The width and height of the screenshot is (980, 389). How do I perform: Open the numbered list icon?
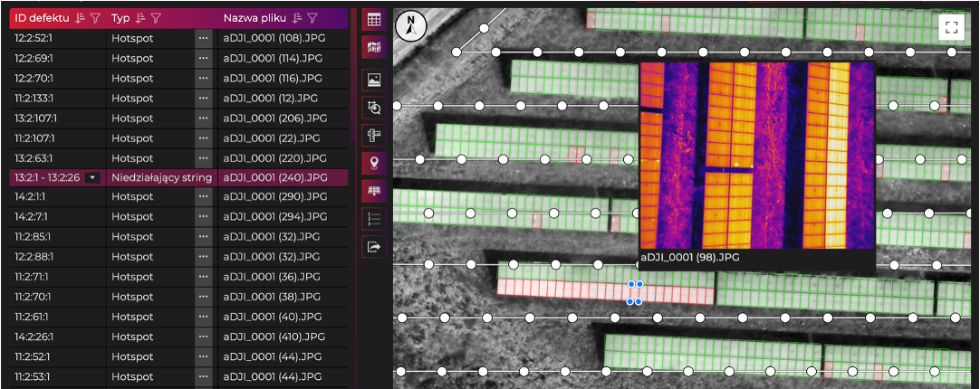pyautogui.click(x=374, y=219)
